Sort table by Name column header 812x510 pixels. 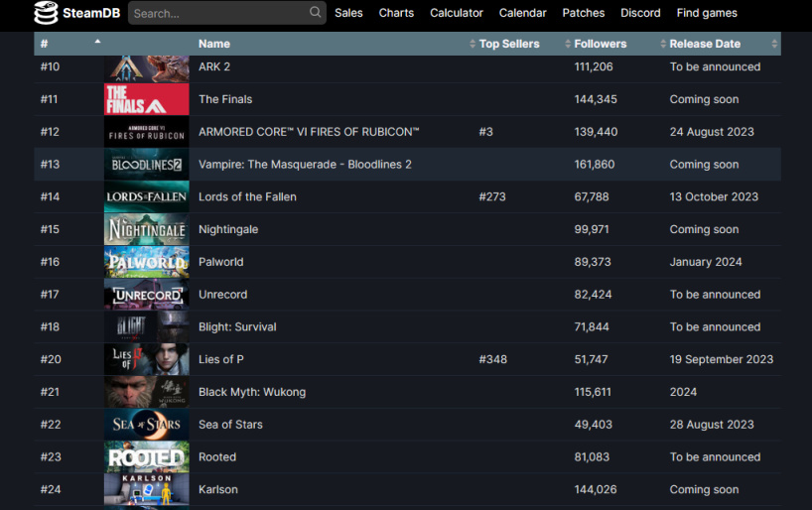coord(213,44)
